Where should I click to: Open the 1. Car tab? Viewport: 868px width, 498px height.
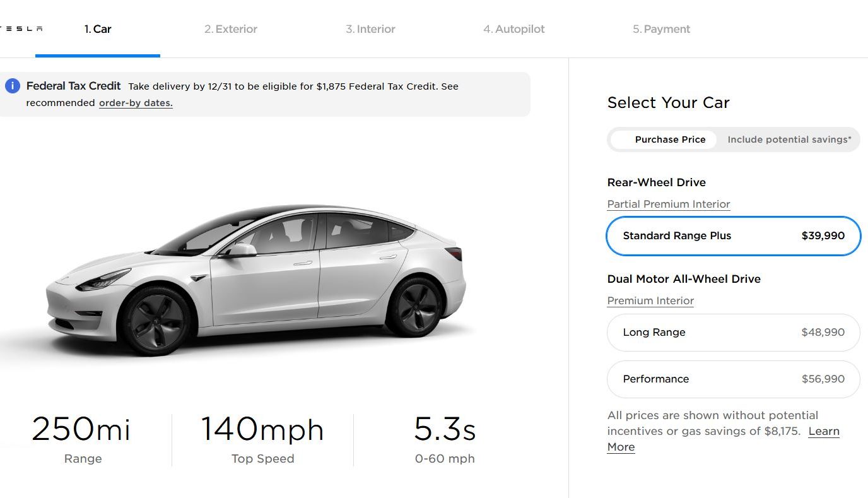click(x=98, y=29)
